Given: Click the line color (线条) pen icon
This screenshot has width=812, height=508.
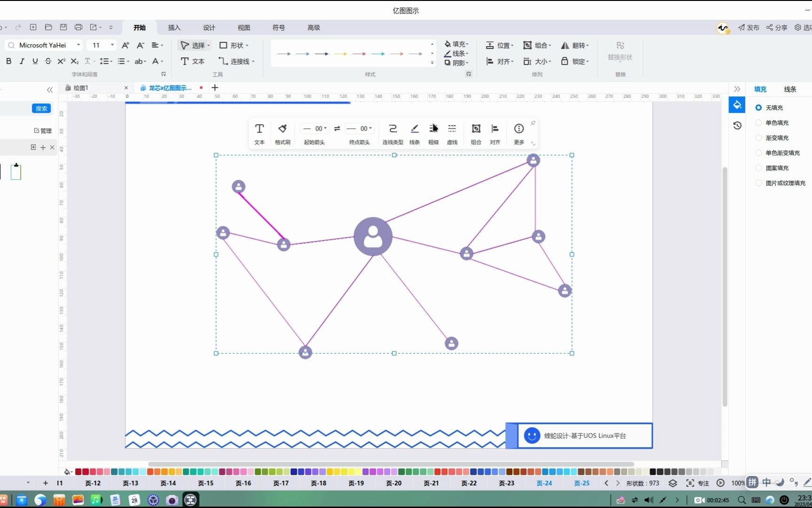Looking at the screenshot, I should point(414,129).
